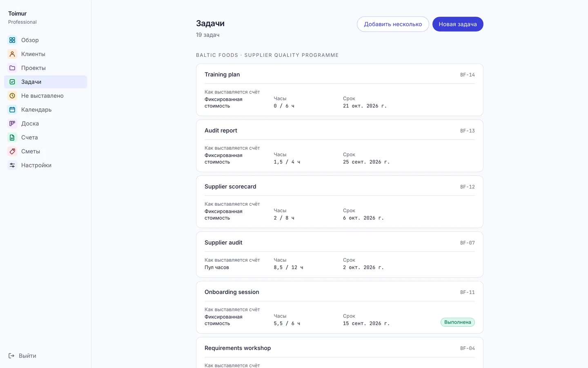The image size is (588, 368).
Task: Click the hours value 8,5 / 12 ч
Action: tap(289, 267)
